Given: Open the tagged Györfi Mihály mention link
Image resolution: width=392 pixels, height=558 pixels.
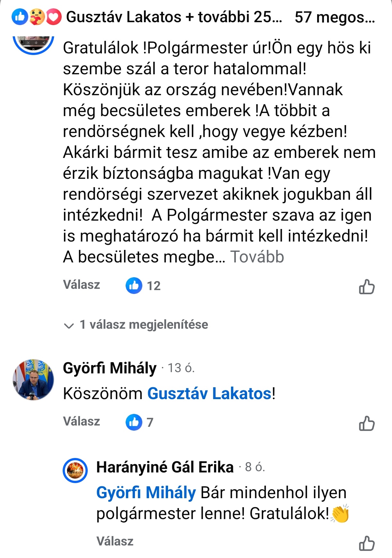Looking at the screenshot, I should [x=146, y=492].
